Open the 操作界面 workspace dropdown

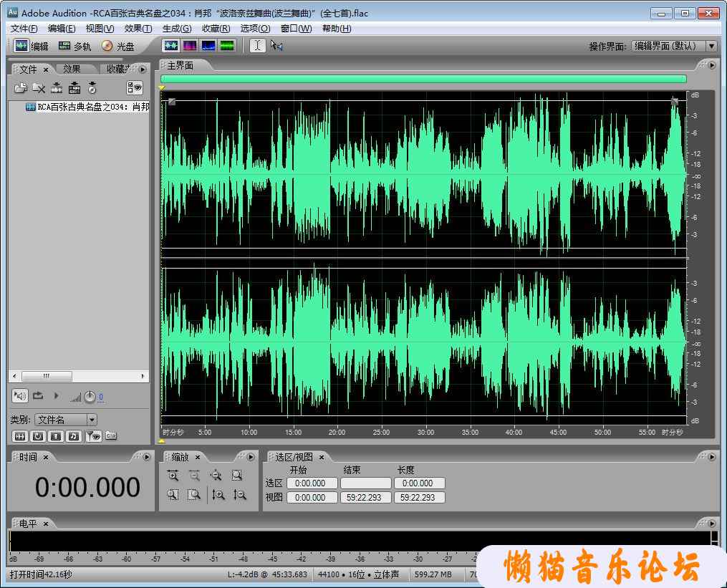(x=711, y=46)
